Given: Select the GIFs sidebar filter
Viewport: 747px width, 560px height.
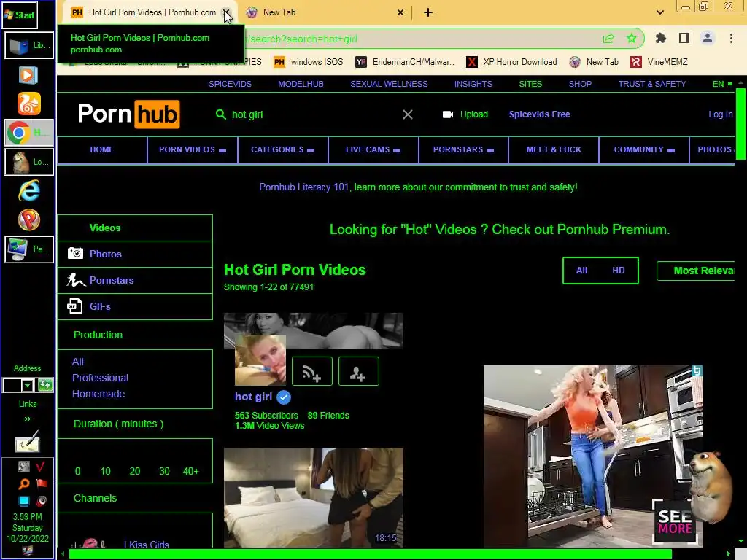Looking at the screenshot, I should (x=135, y=306).
